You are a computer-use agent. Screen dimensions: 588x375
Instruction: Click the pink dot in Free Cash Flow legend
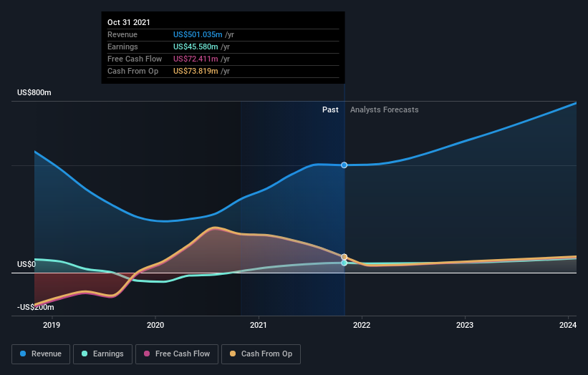(x=147, y=354)
